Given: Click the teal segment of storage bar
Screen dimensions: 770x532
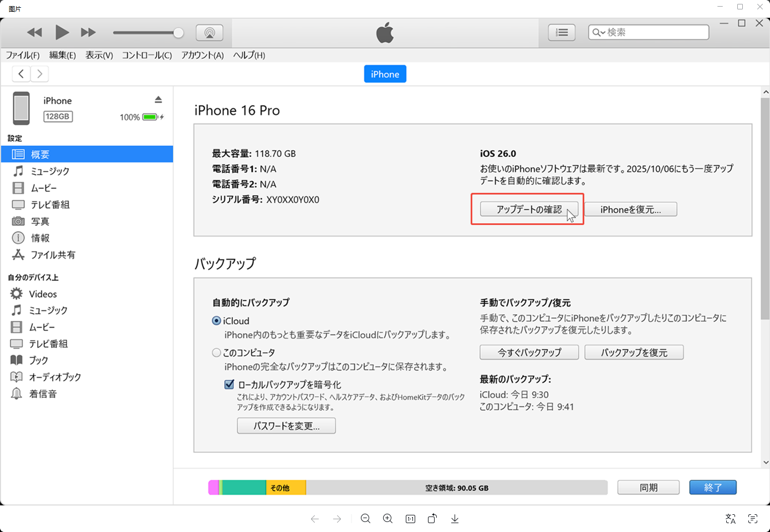Looking at the screenshot, I should 244,488.
